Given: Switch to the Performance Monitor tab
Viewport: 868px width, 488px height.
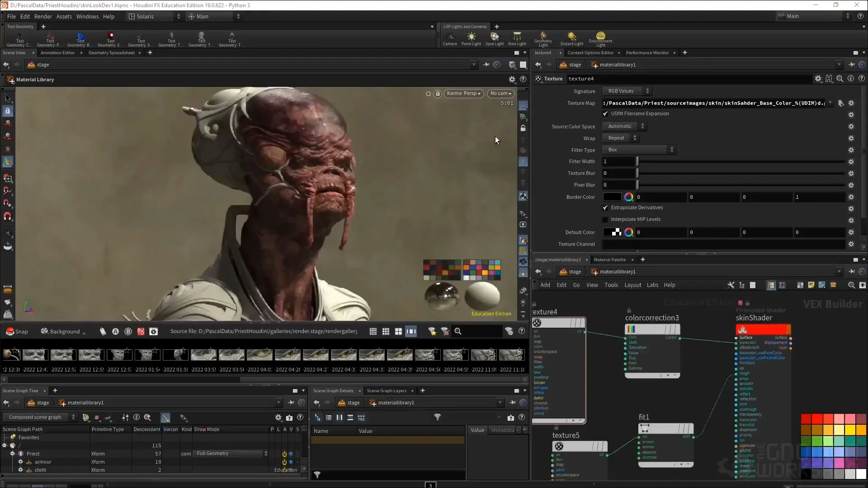Looking at the screenshot, I should (647, 53).
